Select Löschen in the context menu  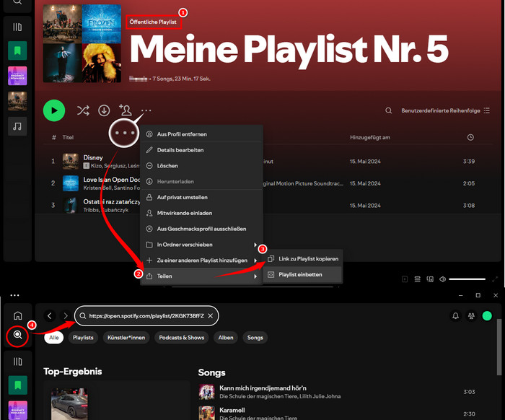click(201, 166)
